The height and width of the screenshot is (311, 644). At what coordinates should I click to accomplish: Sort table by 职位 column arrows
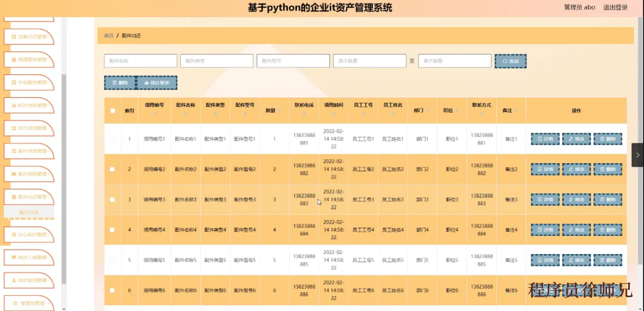coord(457,111)
